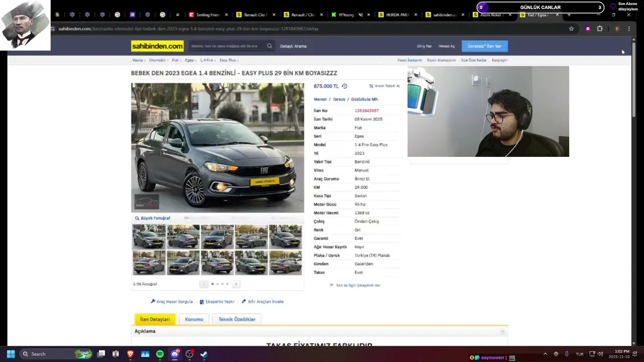
Task: Select the first car thumbnail in top row
Action: coord(149,237)
